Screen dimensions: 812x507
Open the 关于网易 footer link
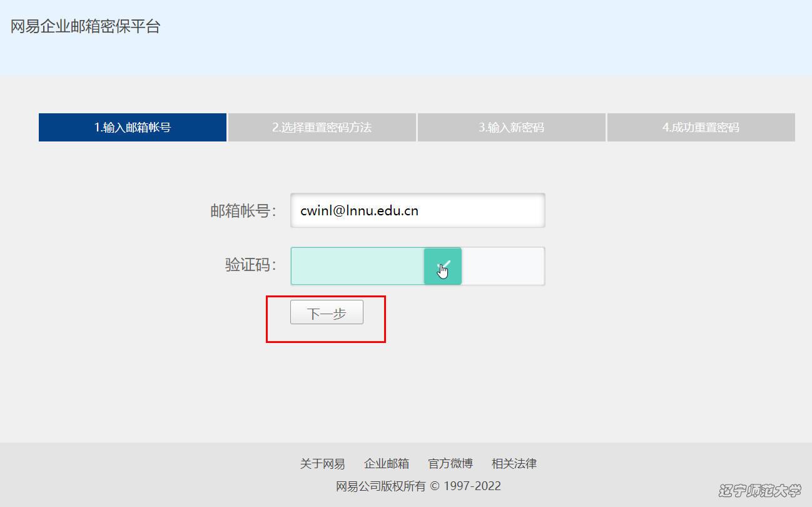click(x=322, y=464)
